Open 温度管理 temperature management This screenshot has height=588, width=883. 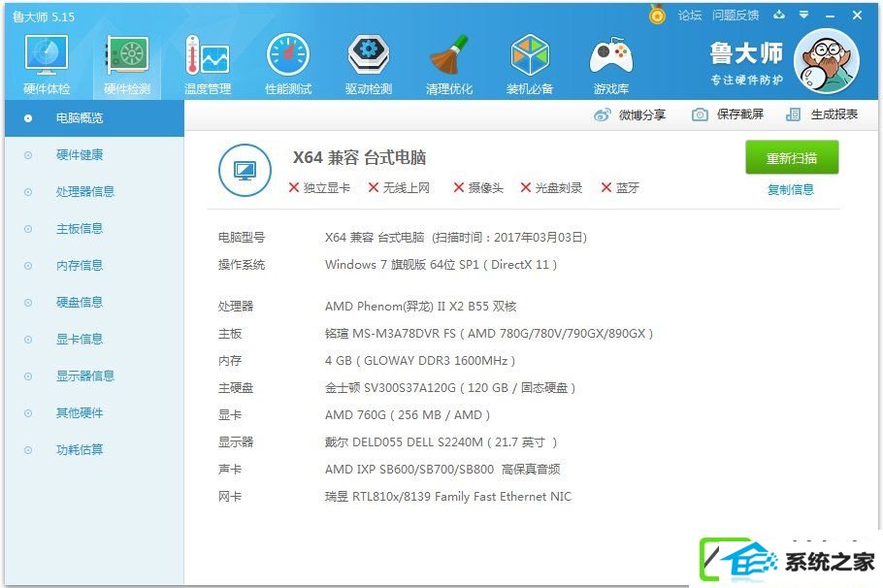pos(208,65)
